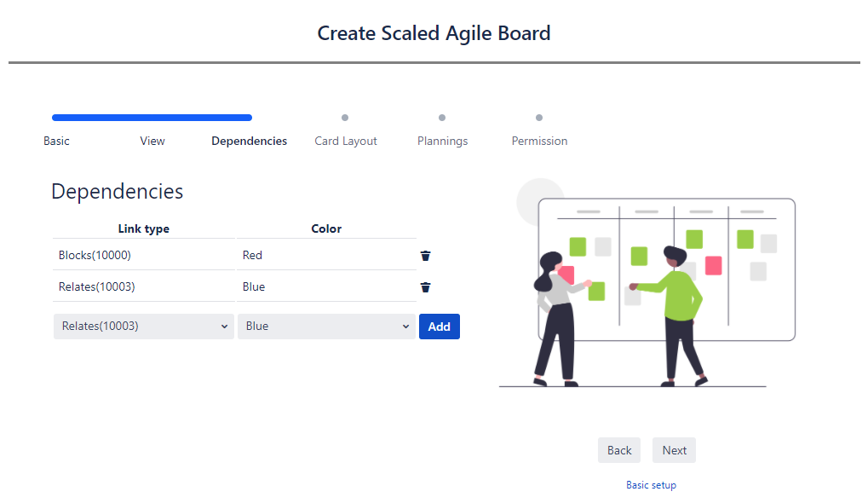Viewport: 868px width, 503px height.
Task: Open the Blue color dropdown
Action: pyautogui.click(x=326, y=327)
